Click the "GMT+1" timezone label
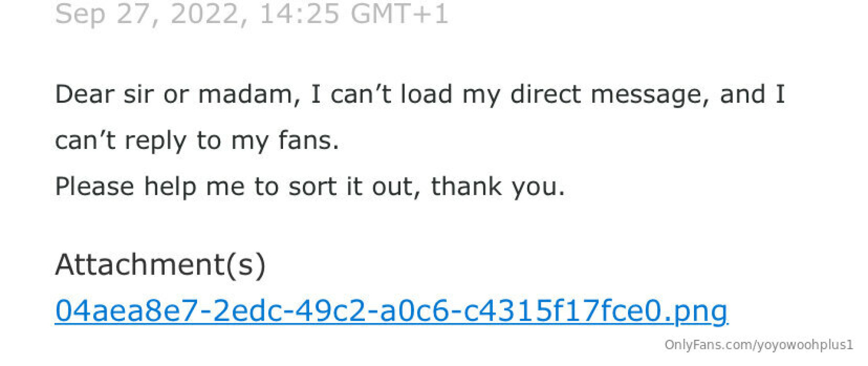868x366 pixels. [x=399, y=14]
